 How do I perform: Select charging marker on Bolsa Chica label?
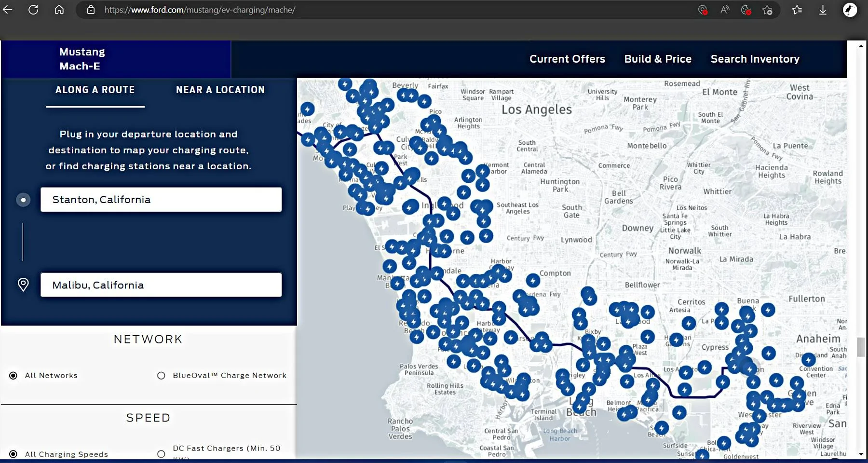[x=724, y=443]
